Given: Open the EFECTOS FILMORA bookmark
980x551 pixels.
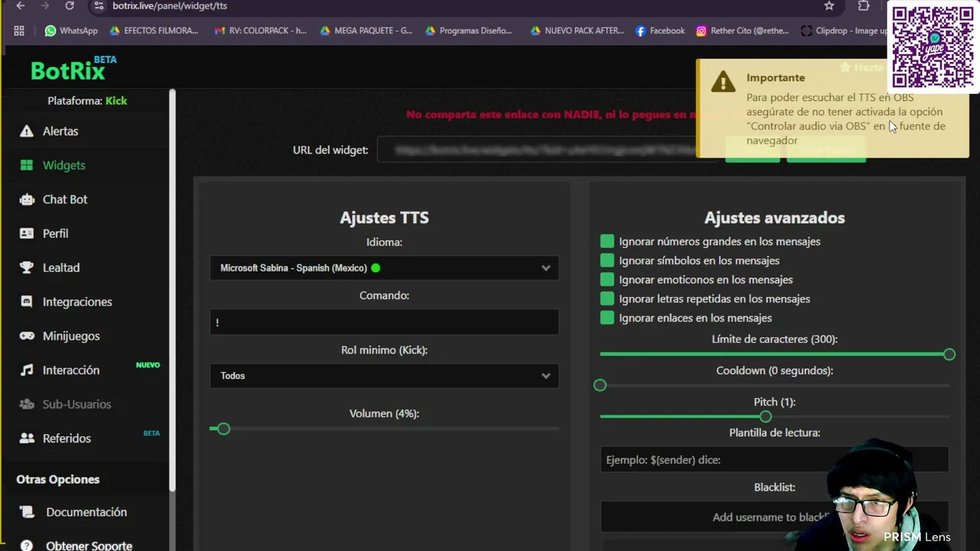Looking at the screenshot, I should (x=154, y=31).
